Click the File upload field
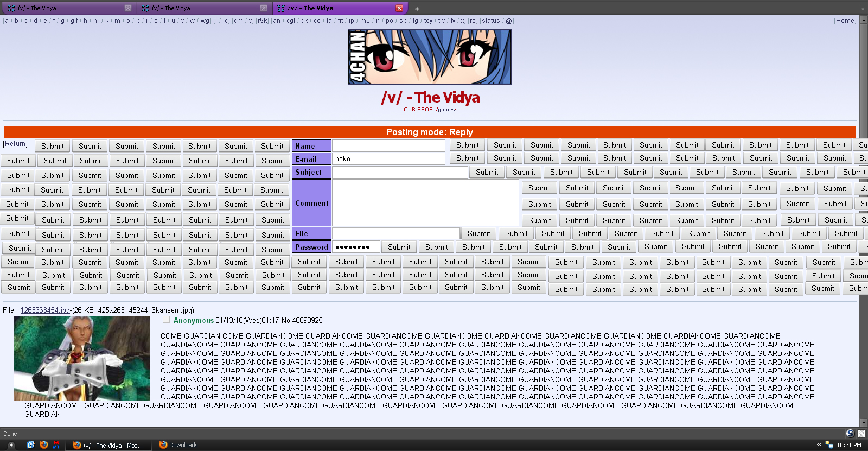Screen dimensions: 868x451 tap(396, 233)
